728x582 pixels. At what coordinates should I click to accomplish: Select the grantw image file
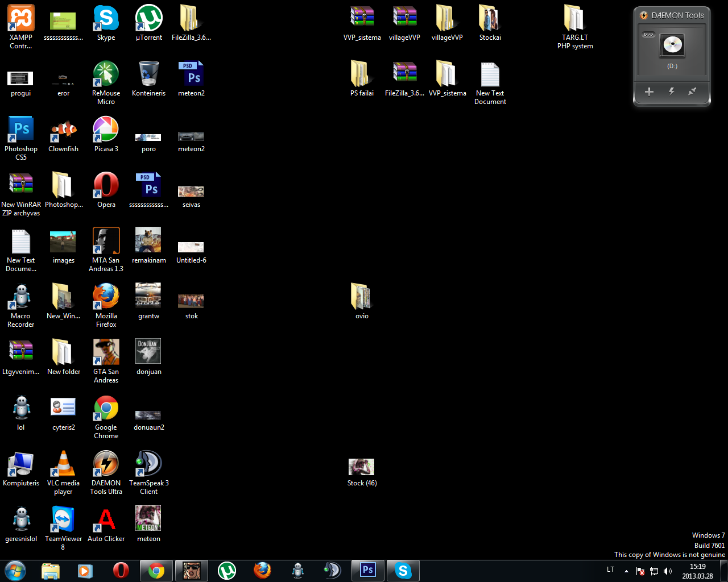coord(148,301)
